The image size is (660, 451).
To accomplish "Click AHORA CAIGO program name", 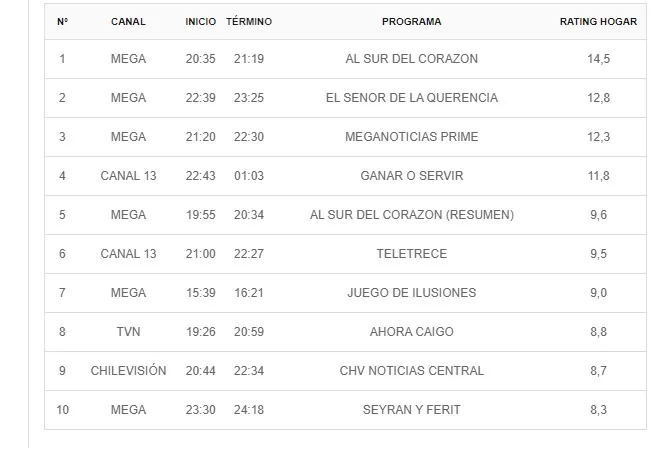I will pos(412,332).
